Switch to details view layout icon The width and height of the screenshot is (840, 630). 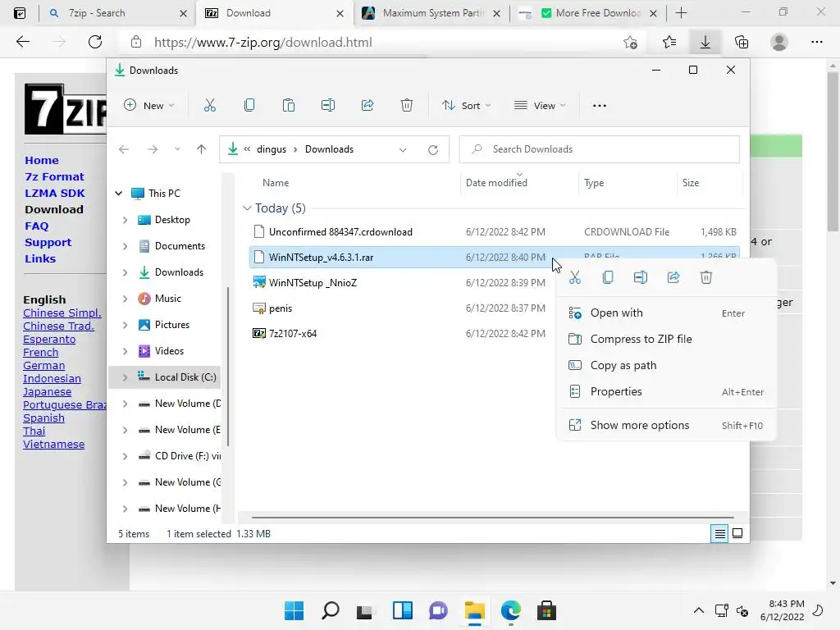[x=719, y=533]
